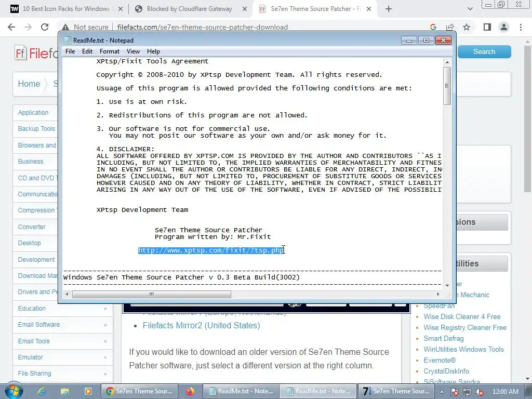Click the share page icon
The height and width of the screenshot is (399, 532).
click(450, 27)
